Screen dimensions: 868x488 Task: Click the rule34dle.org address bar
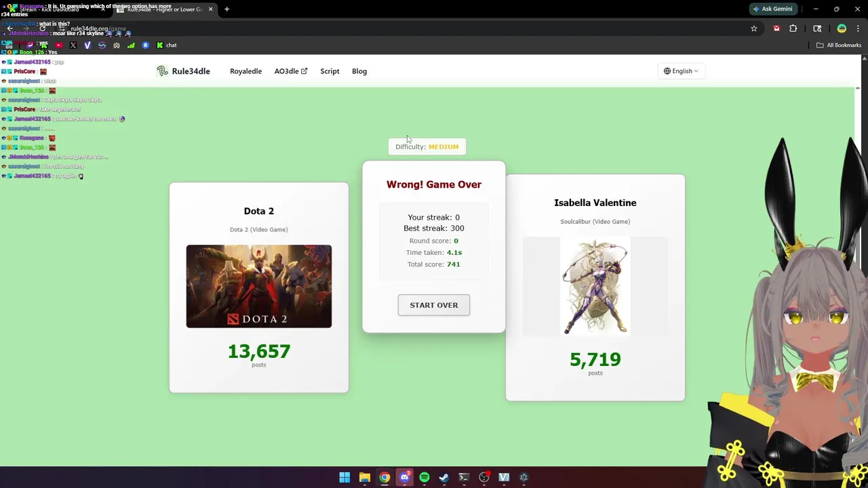click(x=407, y=29)
